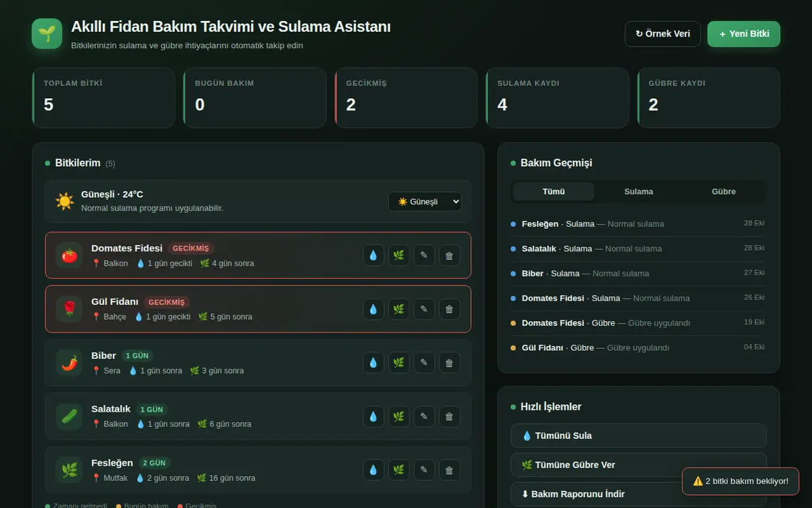The height and width of the screenshot is (508, 812).
Task: Open the Güneşli weather dropdown
Action: pos(425,201)
